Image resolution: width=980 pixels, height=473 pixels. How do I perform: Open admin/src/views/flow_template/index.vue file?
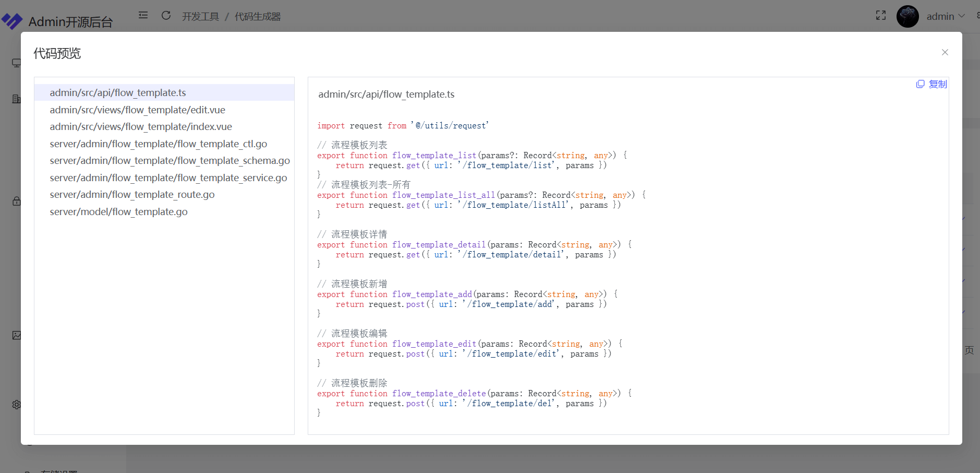(141, 126)
